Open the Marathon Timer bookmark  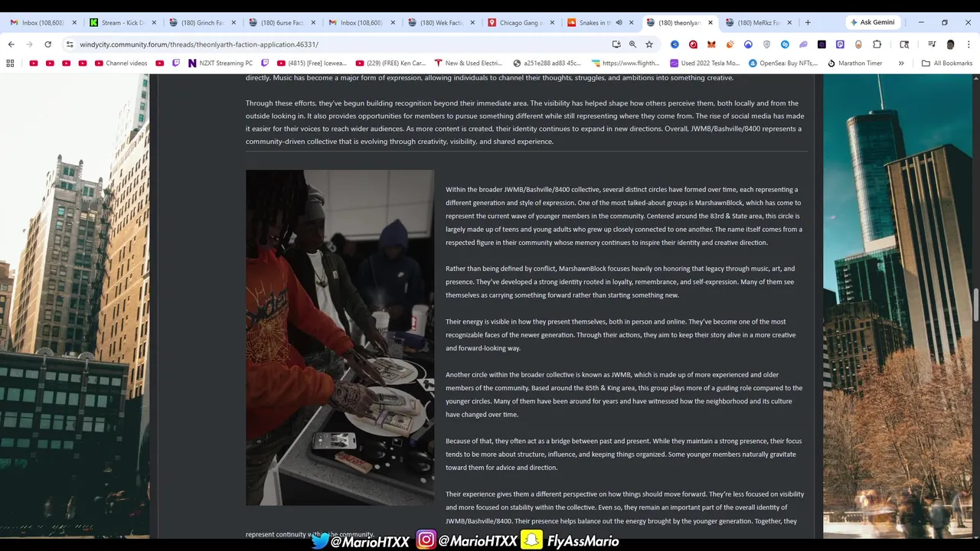(855, 64)
